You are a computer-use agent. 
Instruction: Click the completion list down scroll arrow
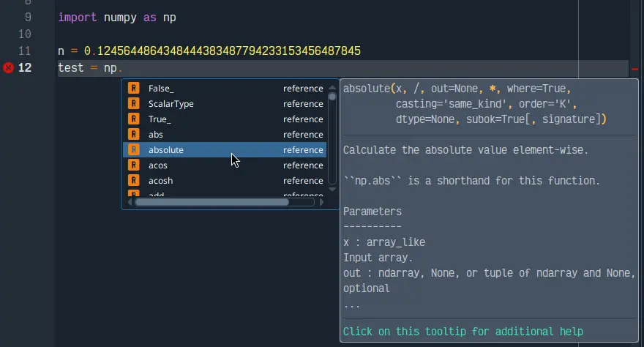coord(332,190)
